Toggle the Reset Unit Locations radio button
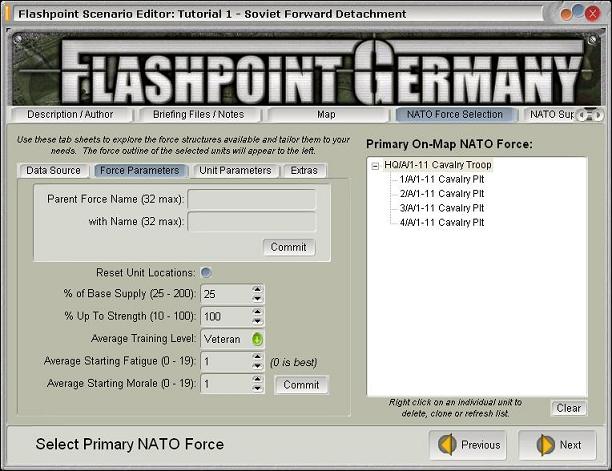The width and height of the screenshot is (612, 471). pyautogui.click(x=206, y=272)
